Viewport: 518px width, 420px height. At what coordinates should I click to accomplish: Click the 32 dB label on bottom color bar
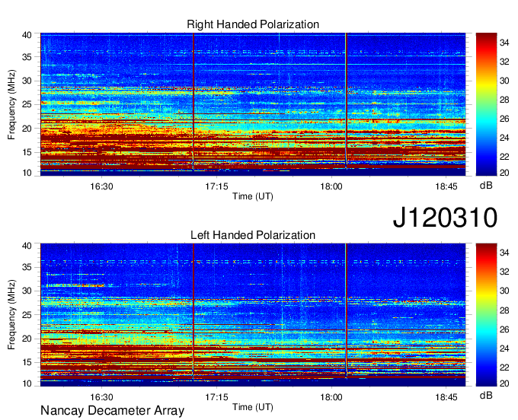point(504,272)
